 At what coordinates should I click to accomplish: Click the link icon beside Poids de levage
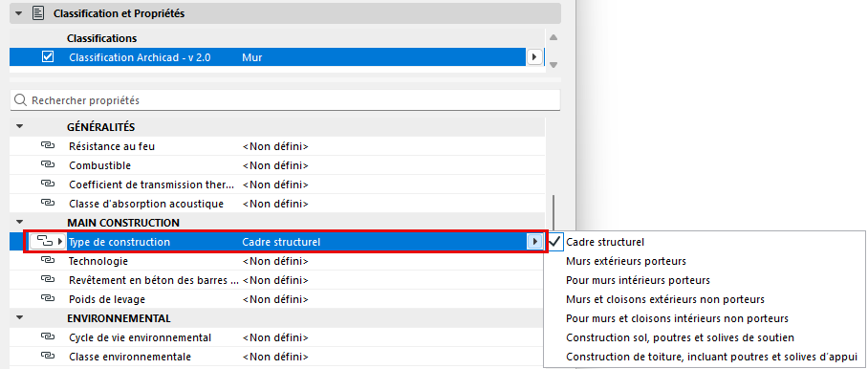(x=48, y=299)
